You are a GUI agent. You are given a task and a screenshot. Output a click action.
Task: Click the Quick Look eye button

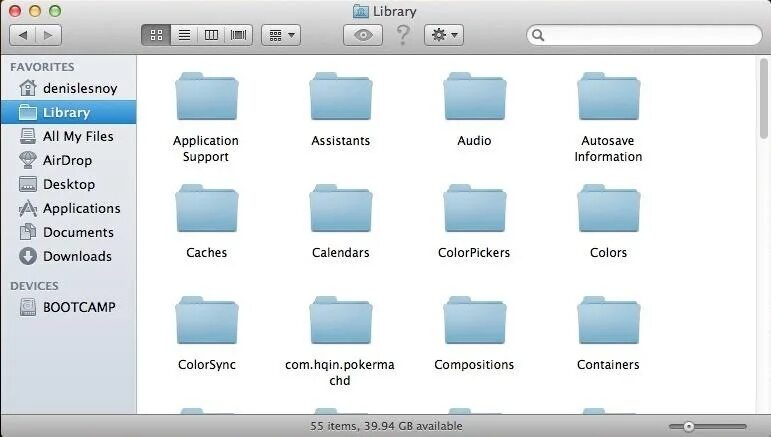(x=363, y=35)
